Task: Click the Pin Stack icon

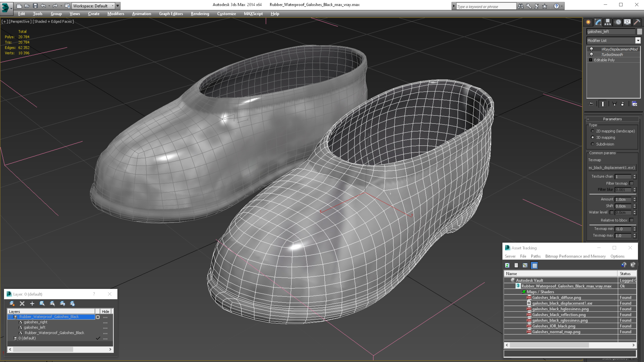Action: click(x=591, y=104)
